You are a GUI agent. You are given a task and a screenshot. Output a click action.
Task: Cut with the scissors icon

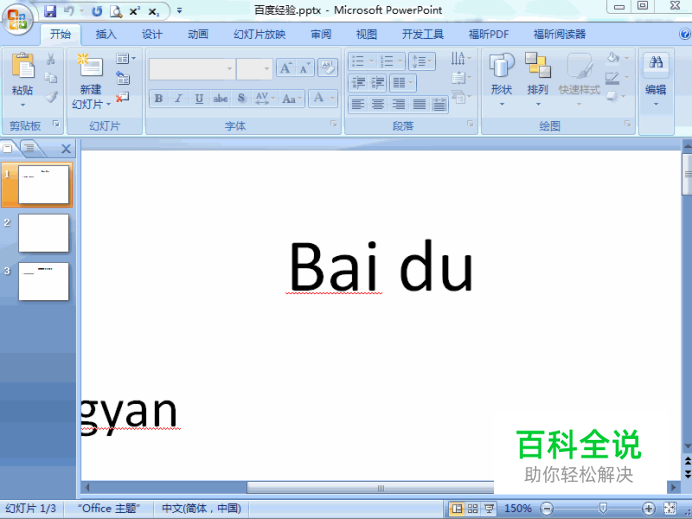(51, 59)
